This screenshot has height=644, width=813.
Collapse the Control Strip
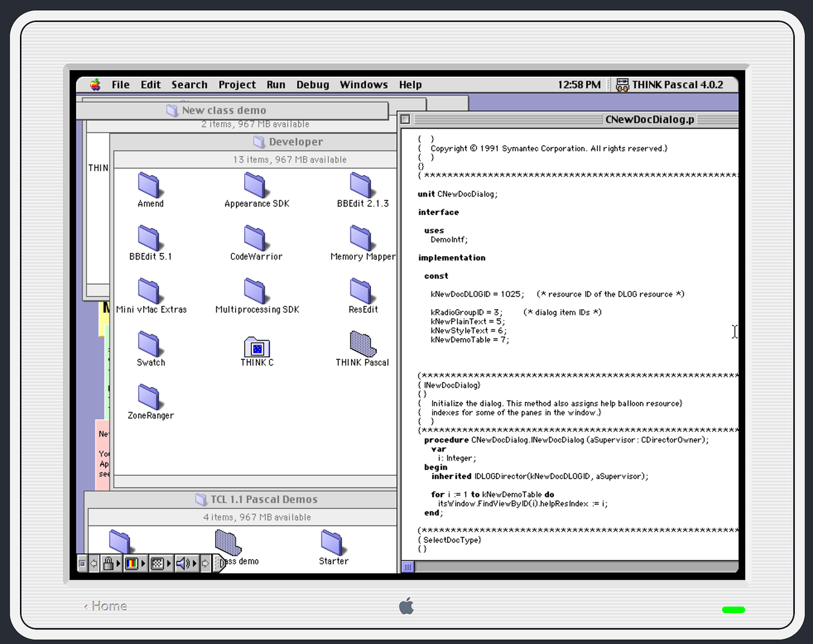82,563
